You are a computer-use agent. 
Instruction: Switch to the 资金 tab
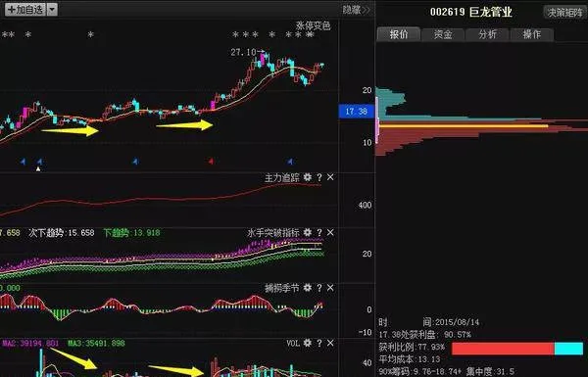click(443, 34)
